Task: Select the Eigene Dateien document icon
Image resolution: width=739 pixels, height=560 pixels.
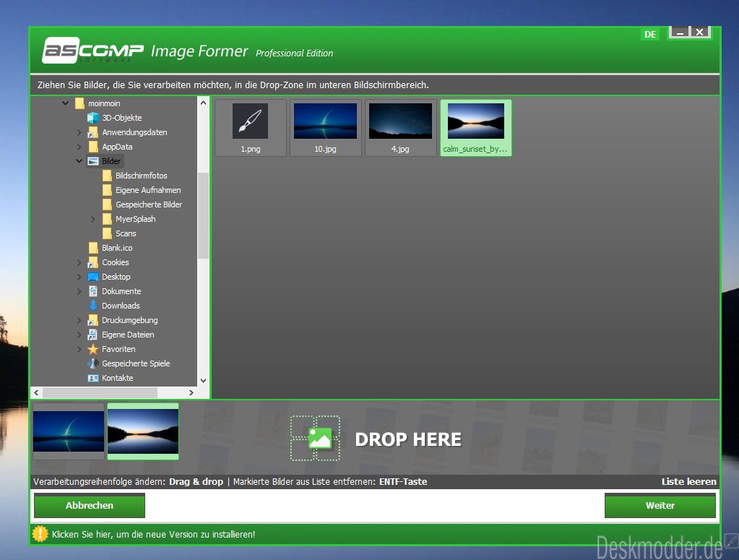Action: click(93, 335)
